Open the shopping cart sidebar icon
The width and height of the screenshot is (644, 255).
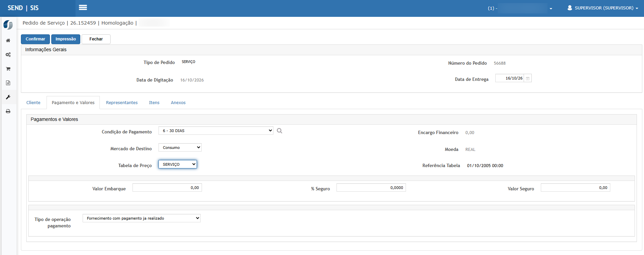click(x=8, y=69)
